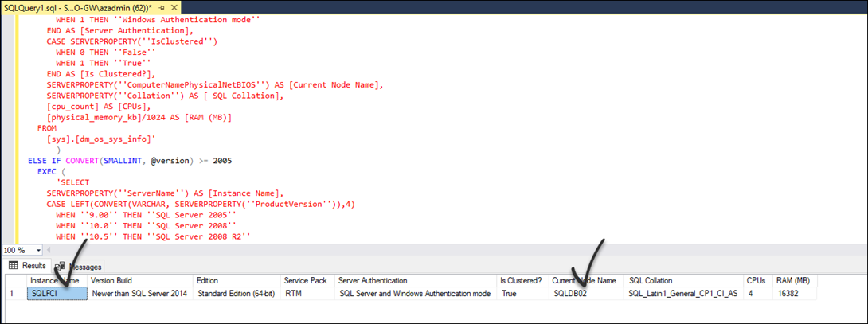This screenshot has height=324, width=868.
Task: Click the SQL Collation column header
Action: tap(685, 281)
